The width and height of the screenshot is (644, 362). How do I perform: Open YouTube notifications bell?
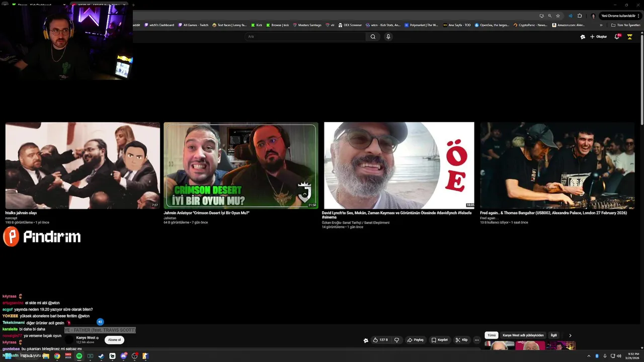tap(617, 37)
